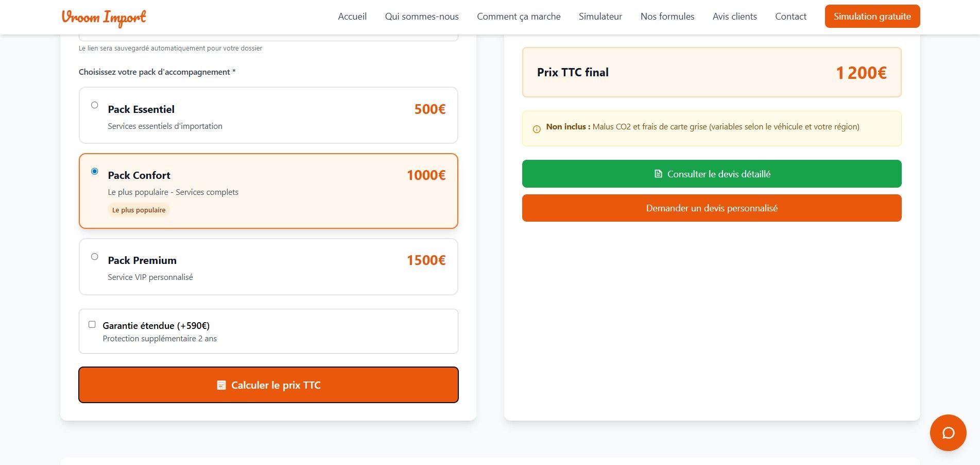Click the Prix TTC final summary box

click(712, 72)
